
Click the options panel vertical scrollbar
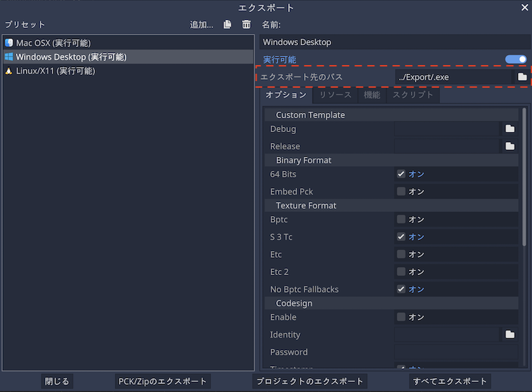click(524, 177)
